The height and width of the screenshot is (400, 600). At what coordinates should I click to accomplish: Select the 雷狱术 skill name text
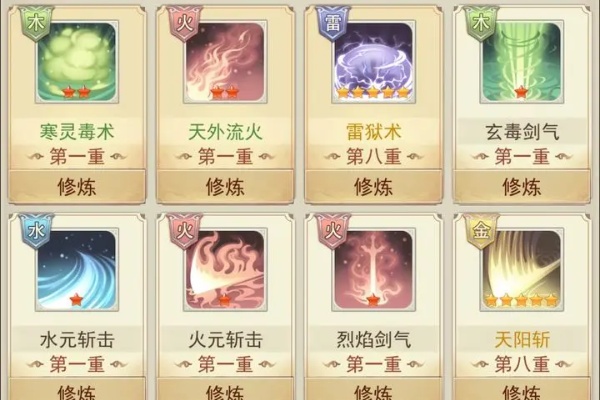click(373, 132)
